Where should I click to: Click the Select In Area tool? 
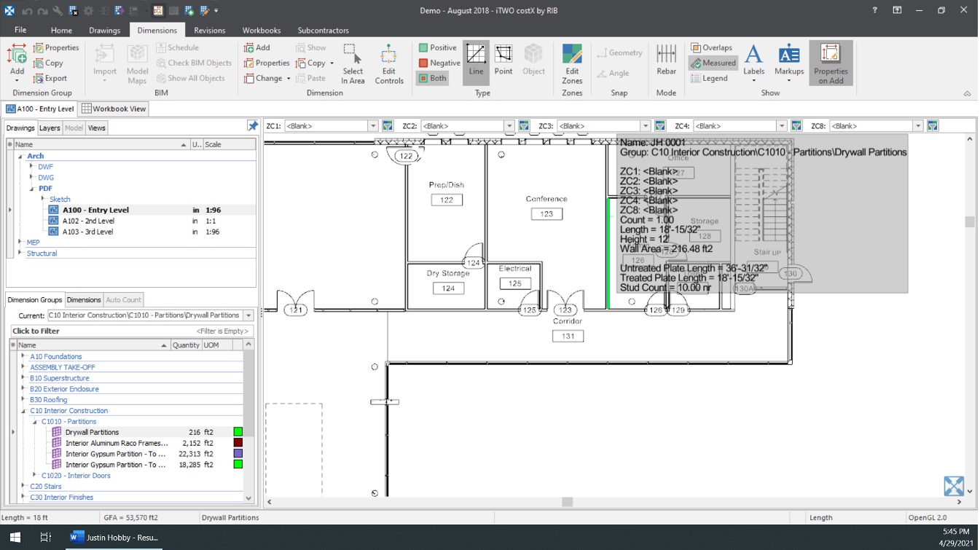pos(353,63)
